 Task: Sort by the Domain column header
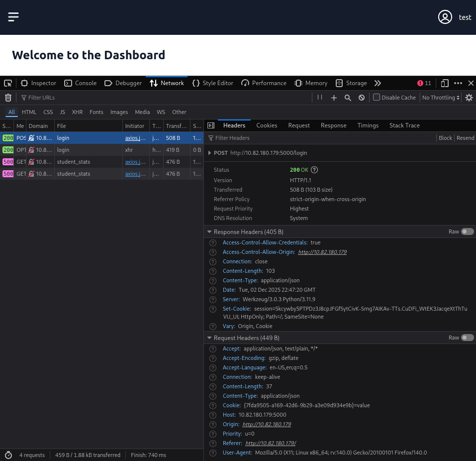pyautogui.click(x=40, y=126)
